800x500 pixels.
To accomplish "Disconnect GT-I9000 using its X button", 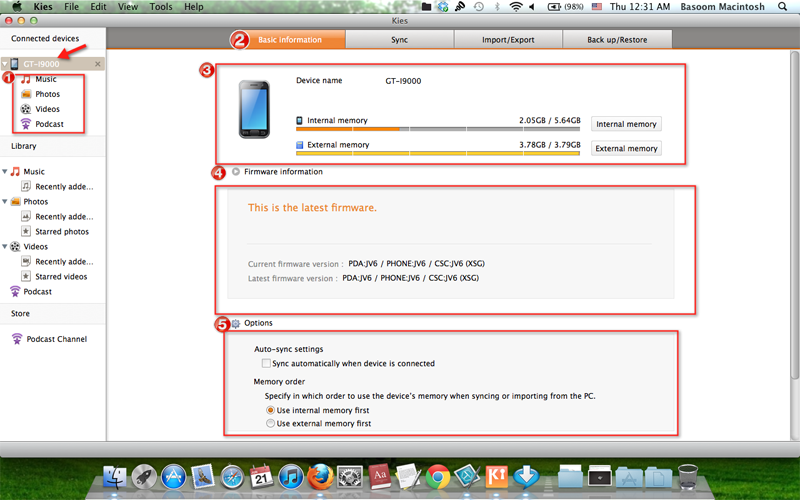I will (97, 64).
